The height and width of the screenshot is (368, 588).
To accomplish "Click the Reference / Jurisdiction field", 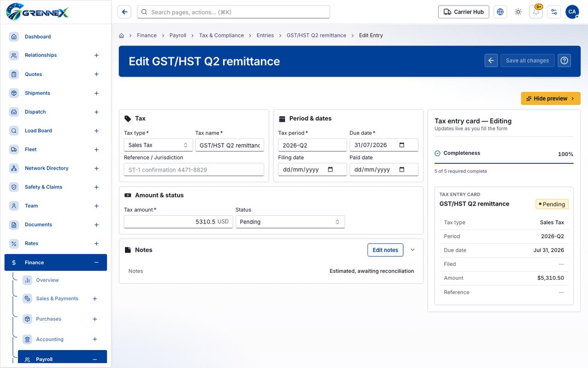I will [194, 169].
